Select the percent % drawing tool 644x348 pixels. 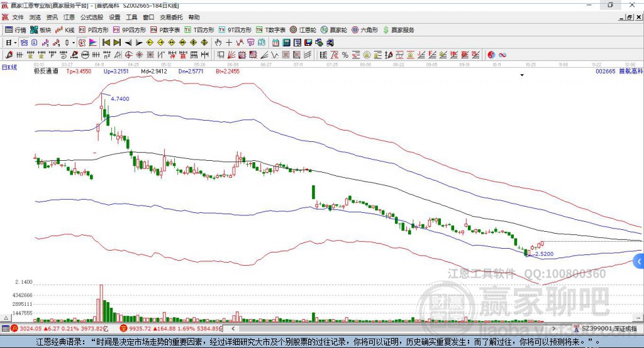point(345,55)
